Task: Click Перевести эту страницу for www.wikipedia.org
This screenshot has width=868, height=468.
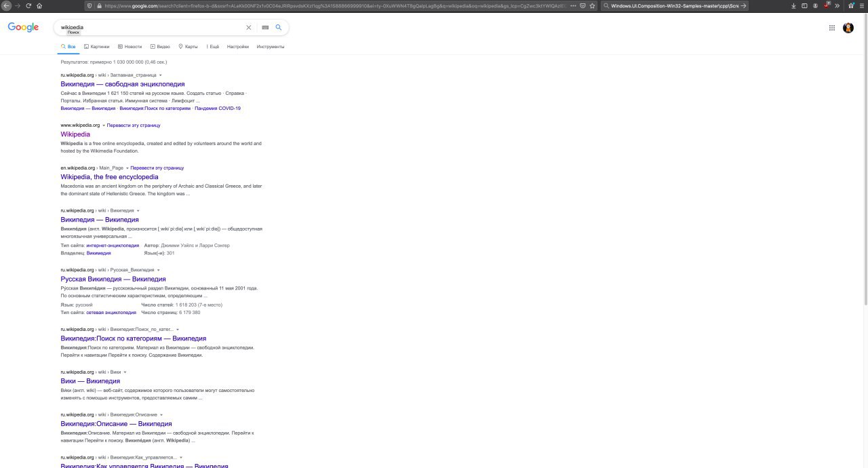Action: coord(134,125)
